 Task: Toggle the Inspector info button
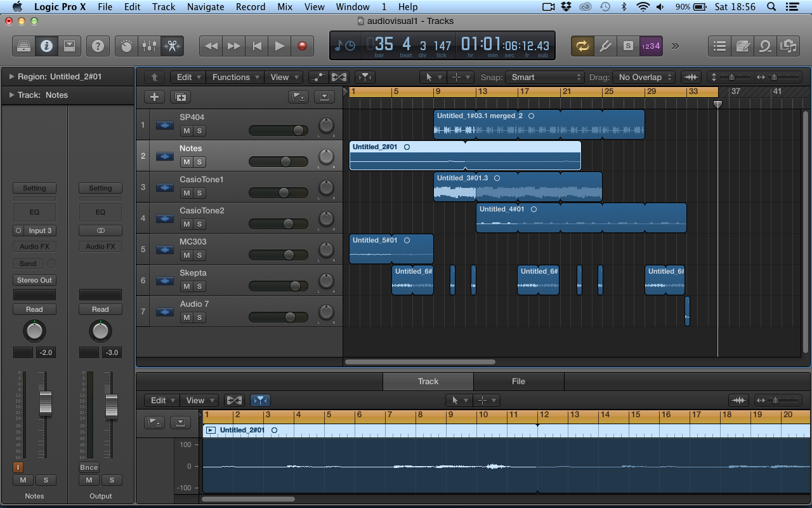[46, 46]
